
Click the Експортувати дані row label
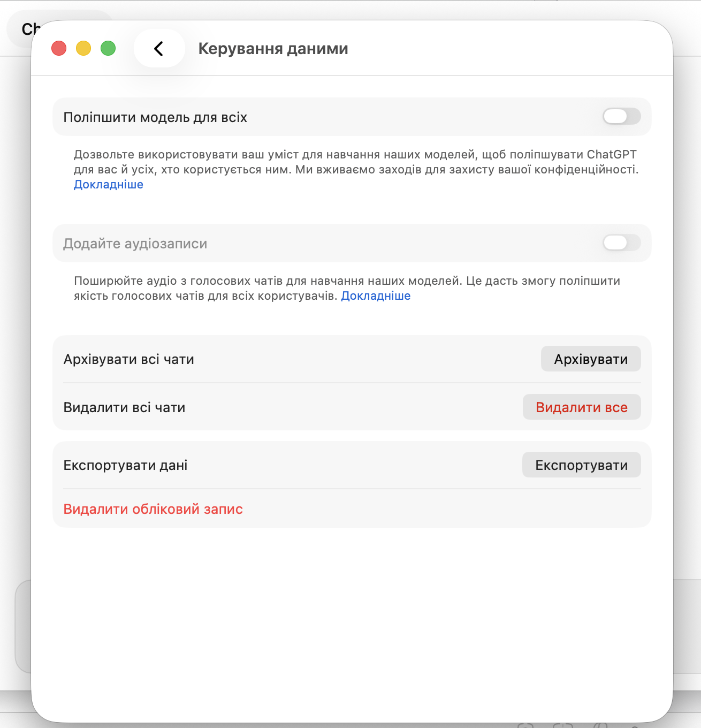pyautogui.click(x=125, y=465)
